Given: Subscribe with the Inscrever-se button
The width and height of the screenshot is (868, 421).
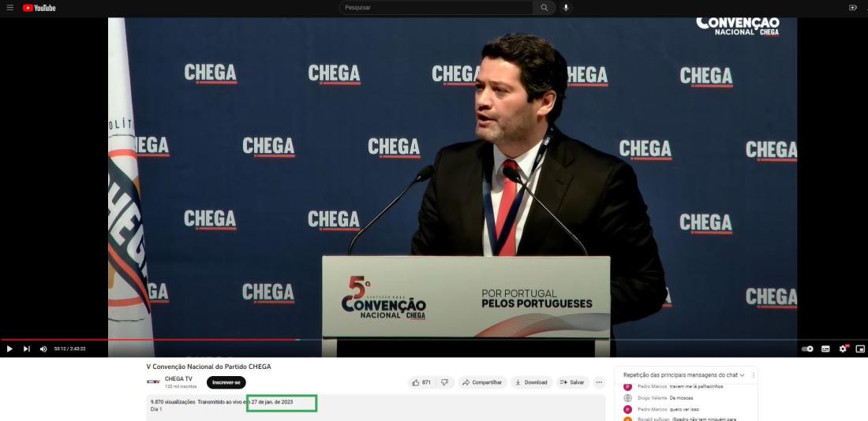Looking at the screenshot, I should point(226,382).
